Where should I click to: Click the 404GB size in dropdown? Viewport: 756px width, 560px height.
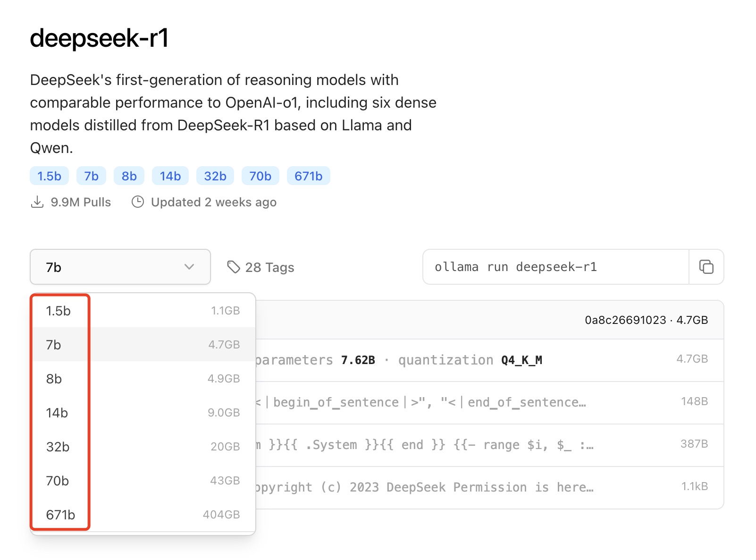(x=221, y=515)
